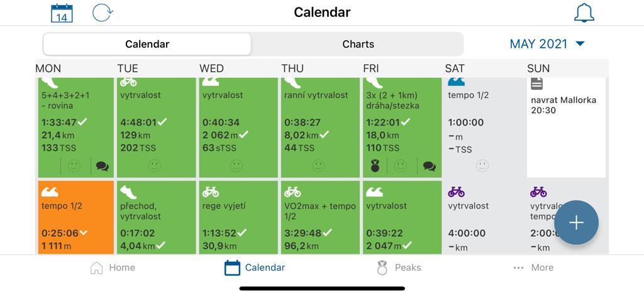Open the More tab menu

[533, 268]
